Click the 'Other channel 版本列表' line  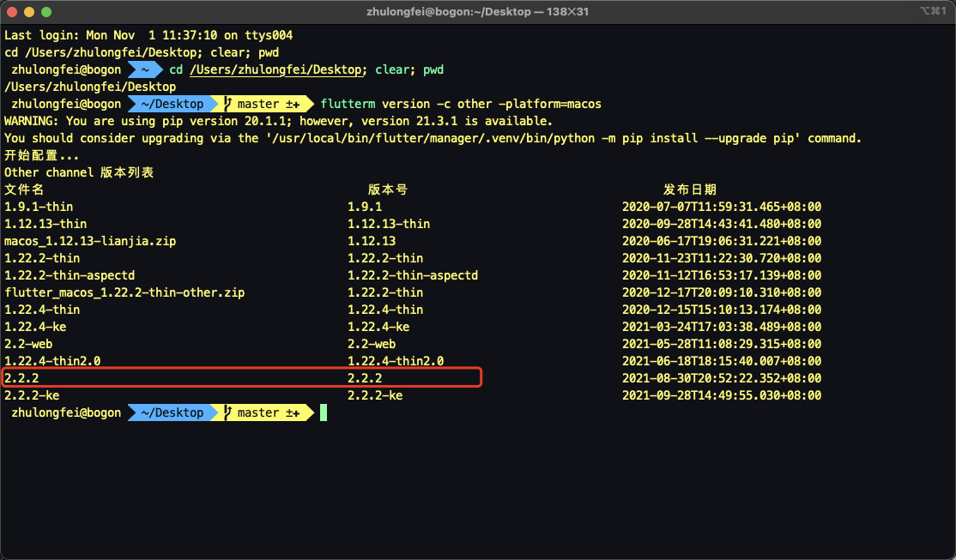click(79, 172)
